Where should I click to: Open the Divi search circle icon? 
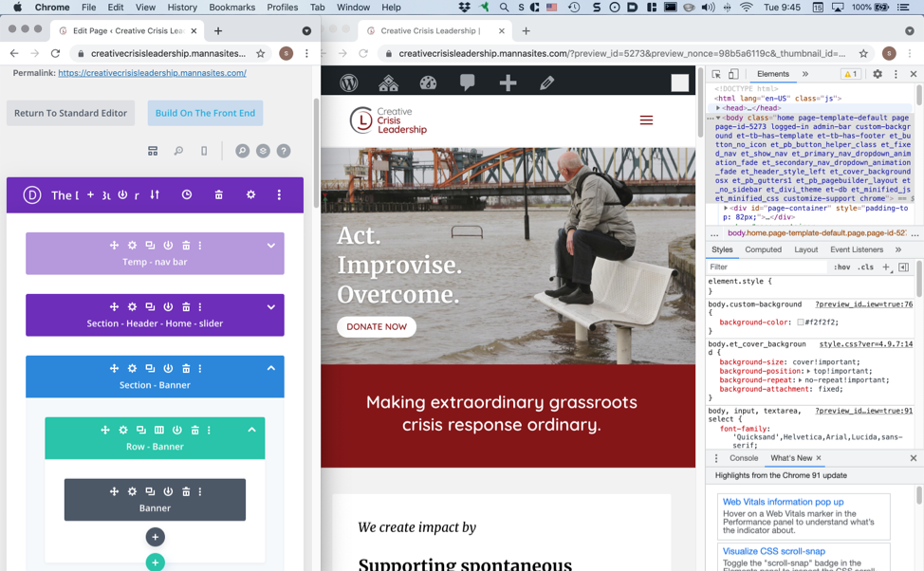point(242,151)
